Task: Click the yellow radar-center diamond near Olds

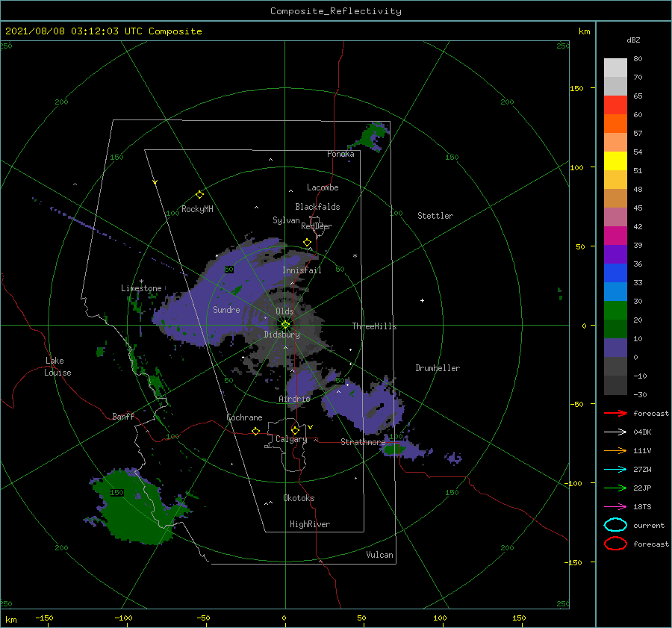Action: click(x=285, y=325)
